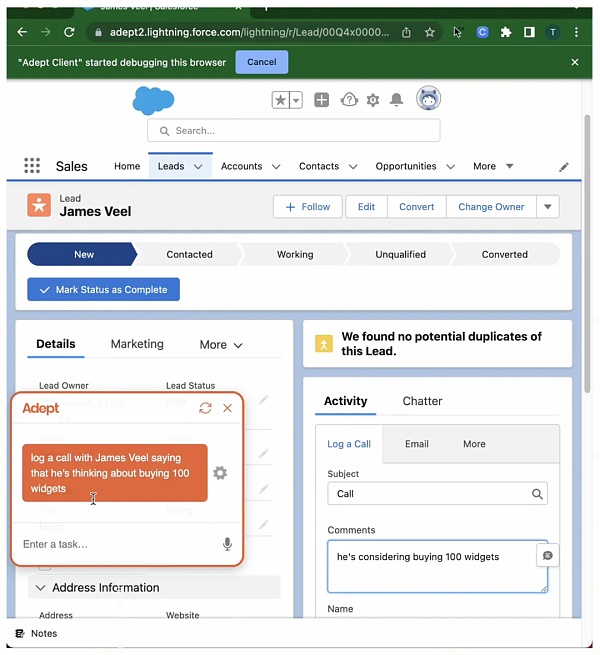Go back with the browser back arrow
Viewport: 600px width, 655px height.
(x=22, y=32)
